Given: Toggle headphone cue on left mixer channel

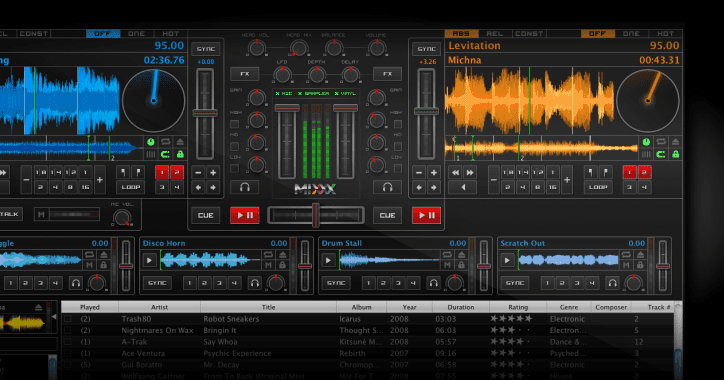Looking at the screenshot, I should (x=245, y=187).
